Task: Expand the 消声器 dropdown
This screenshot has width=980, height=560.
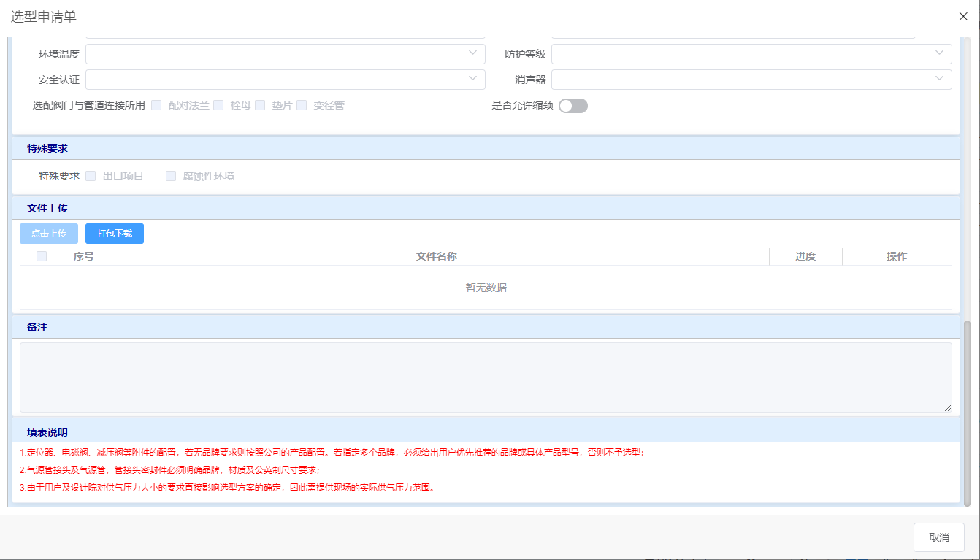Action: [751, 79]
